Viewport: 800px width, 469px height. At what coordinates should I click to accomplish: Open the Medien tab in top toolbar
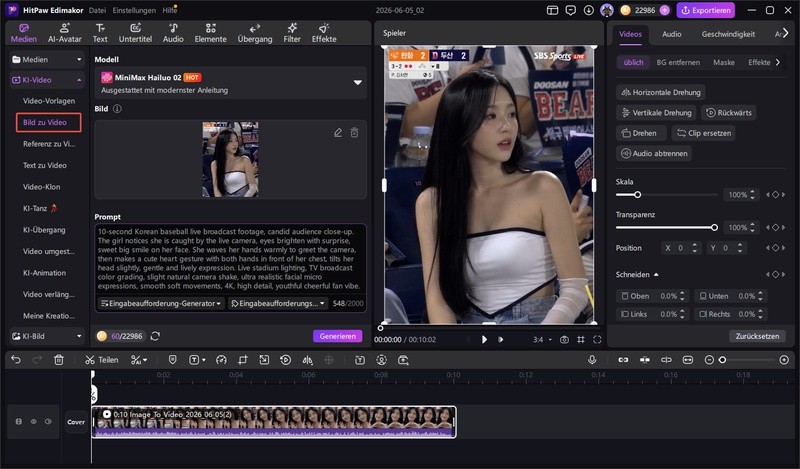click(23, 33)
